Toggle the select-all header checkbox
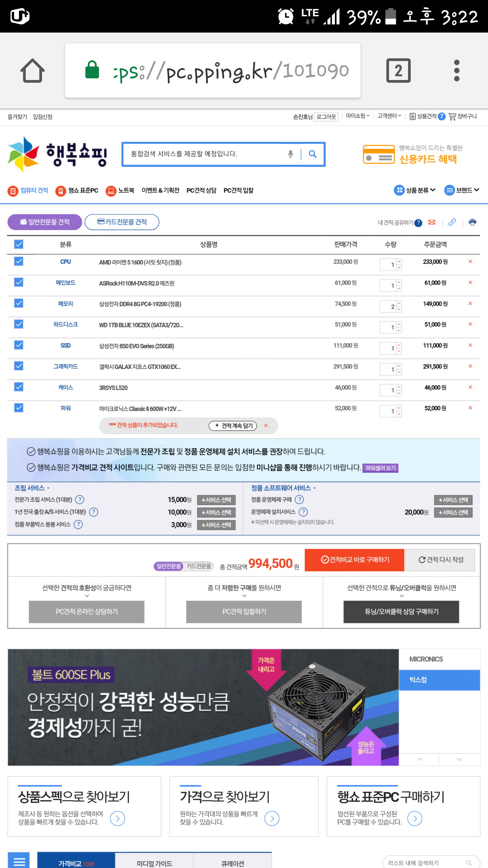Viewport: 488px width, 868px height. 19,244
